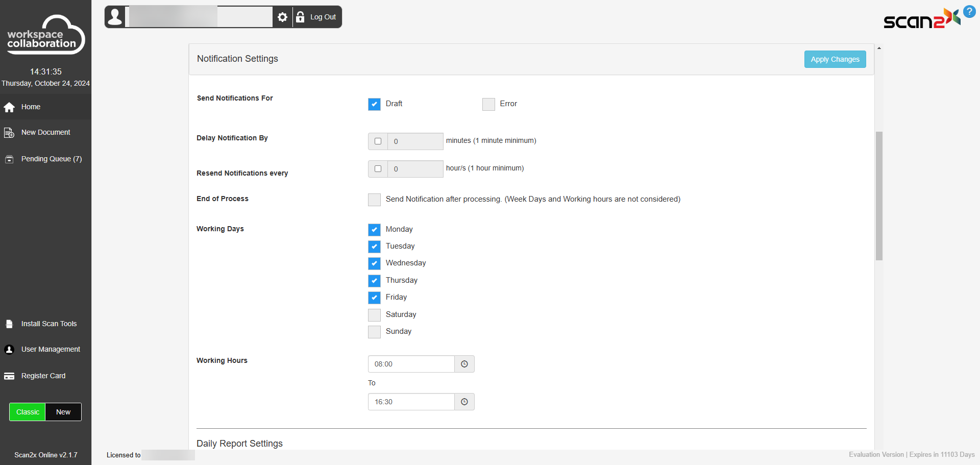Open User Management from the sidebar
Image resolution: width=980 pixels, height=465 pixels.
(x=50, y=350)
